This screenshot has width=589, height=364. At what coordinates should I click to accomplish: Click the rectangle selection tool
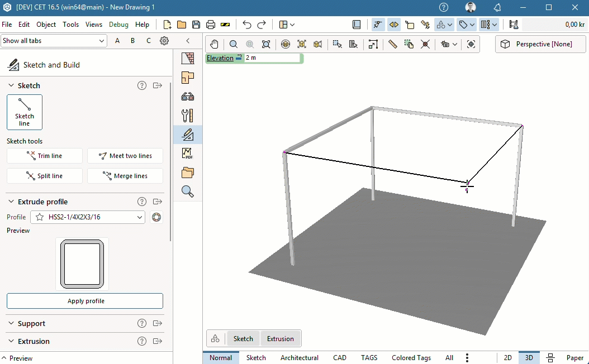coord(337,44)
